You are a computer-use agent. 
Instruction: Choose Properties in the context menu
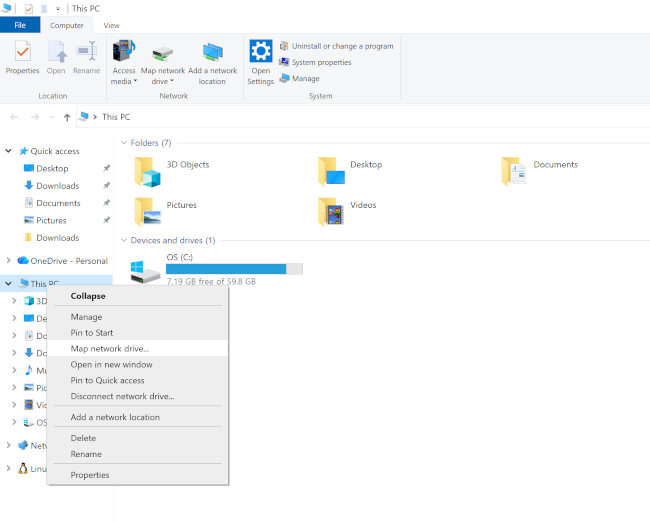[138, 475]
